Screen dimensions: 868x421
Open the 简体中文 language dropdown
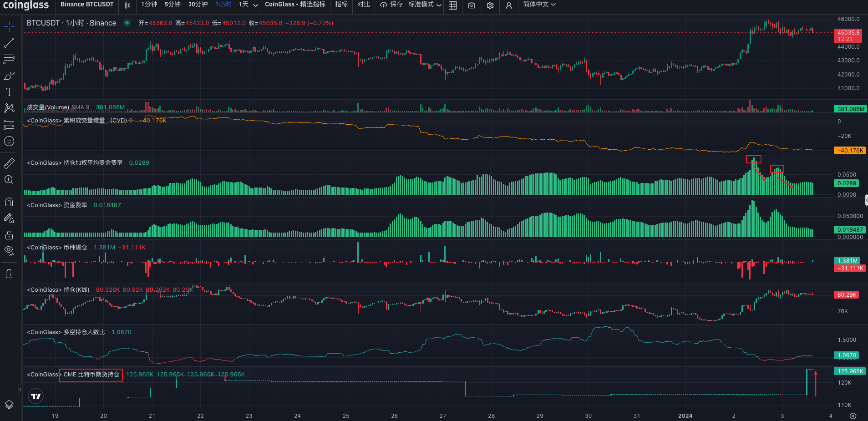539,4
